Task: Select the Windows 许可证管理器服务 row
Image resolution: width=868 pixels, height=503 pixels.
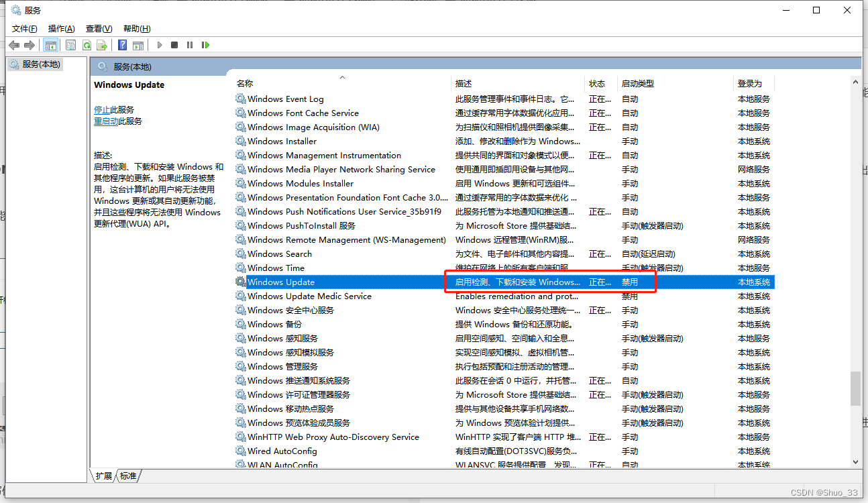Action: [504, 394]
